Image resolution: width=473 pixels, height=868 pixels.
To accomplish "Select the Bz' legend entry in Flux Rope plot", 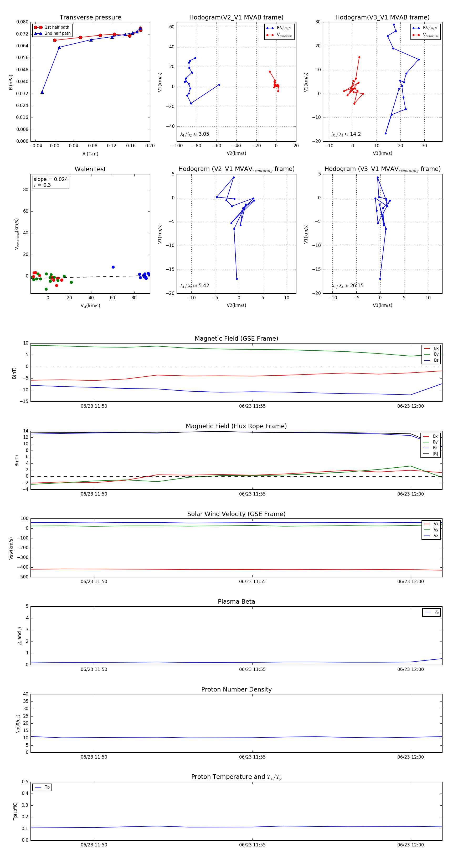I will [431, 448].
